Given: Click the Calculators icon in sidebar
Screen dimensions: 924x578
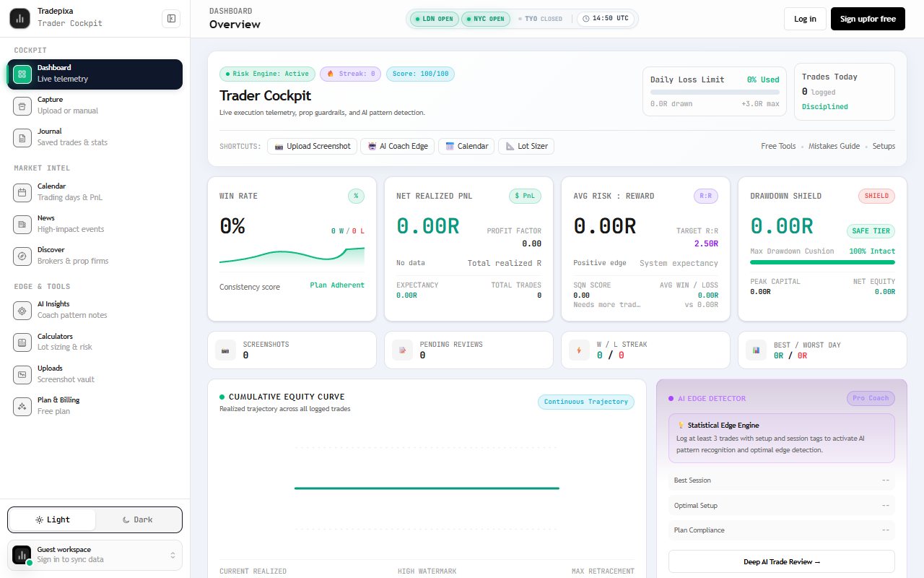Looking at the screenshot, I should tap(22, 342).
